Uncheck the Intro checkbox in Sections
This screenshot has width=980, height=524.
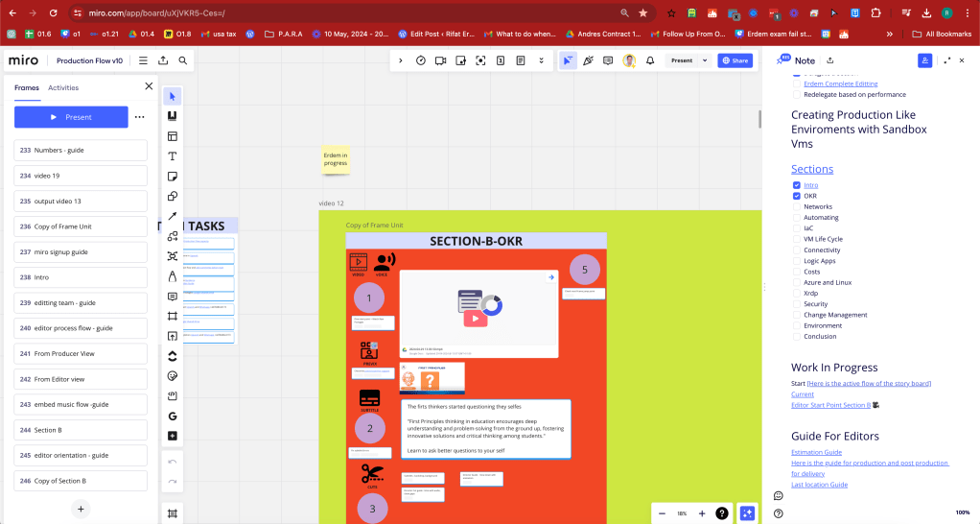tap(796, 185)
